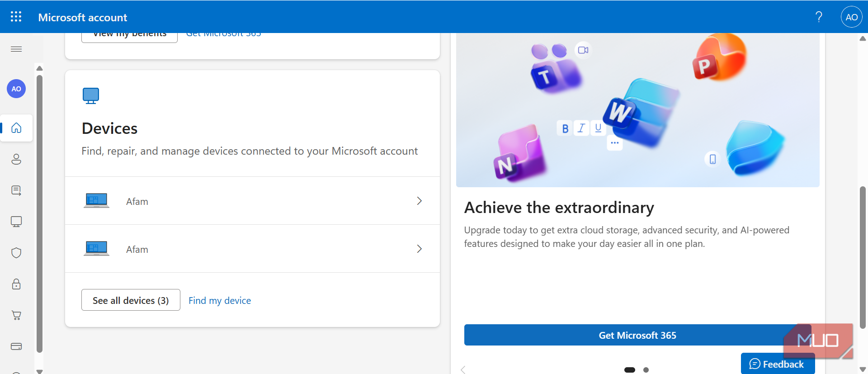Open Payment options card icon in sidebar

click(x=16, y=346)
